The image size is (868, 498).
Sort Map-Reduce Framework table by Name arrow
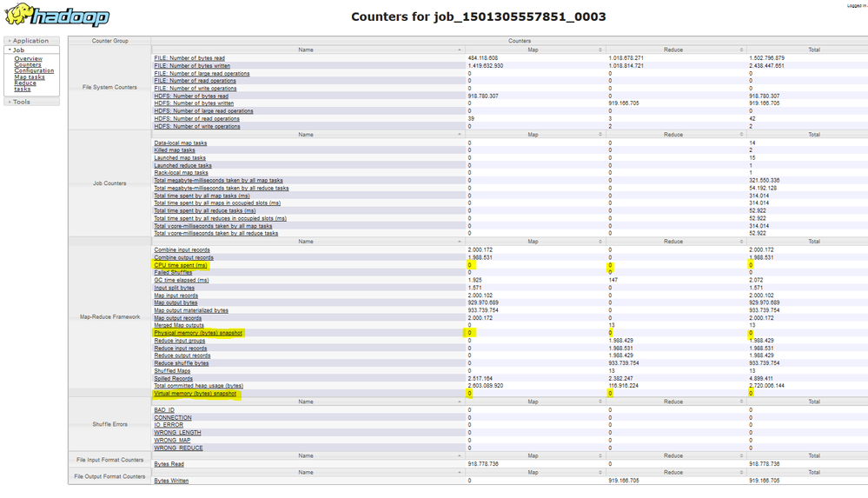pos(460,242)
